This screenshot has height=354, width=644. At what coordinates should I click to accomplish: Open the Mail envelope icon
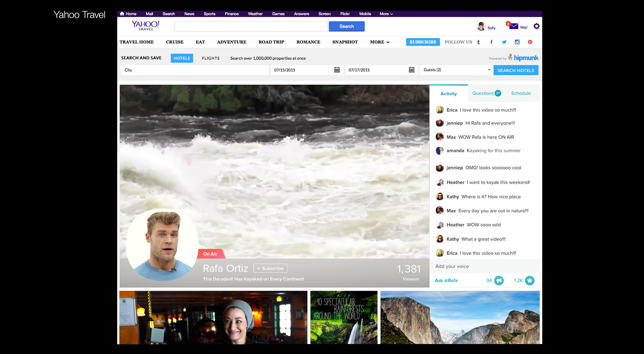tap(514, 26)
